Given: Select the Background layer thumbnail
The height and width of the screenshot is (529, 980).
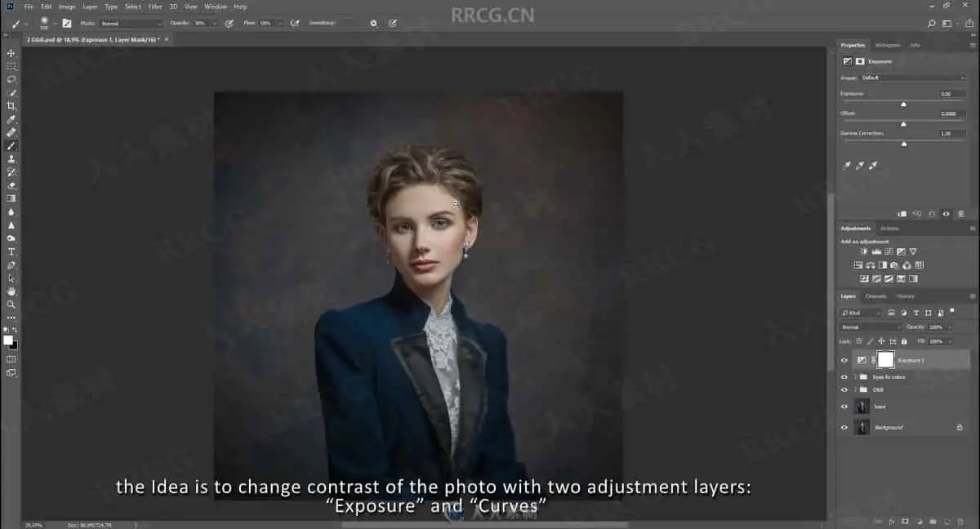Looking at the screenshot, I should coord(862,428).
